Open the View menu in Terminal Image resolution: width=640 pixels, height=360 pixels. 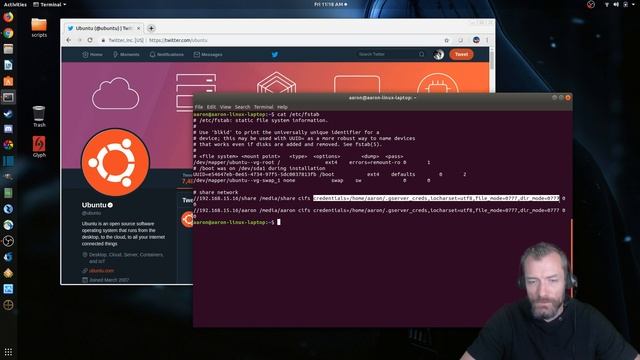[x=225, y=107]
